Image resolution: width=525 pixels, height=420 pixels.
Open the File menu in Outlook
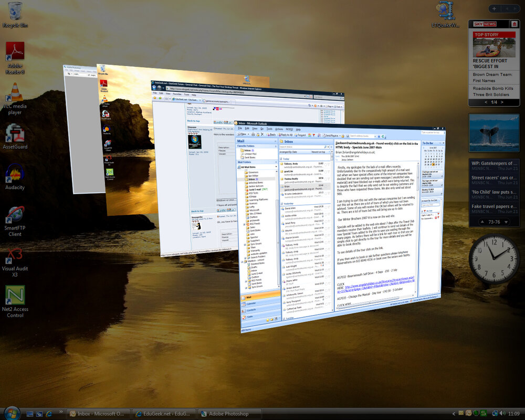240,128
